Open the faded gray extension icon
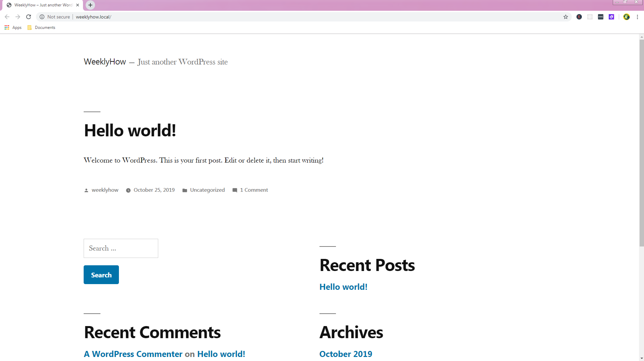 pos(590,17)
